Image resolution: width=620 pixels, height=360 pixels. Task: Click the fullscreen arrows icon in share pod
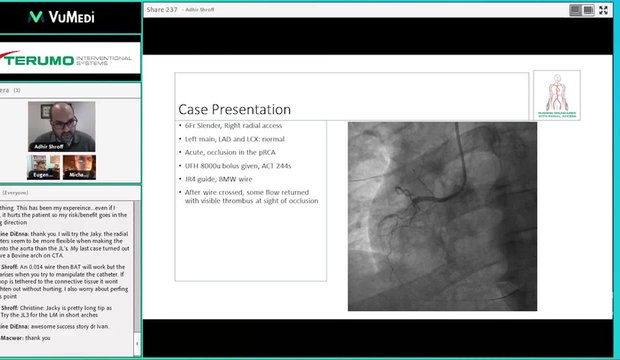pos(603,10)
